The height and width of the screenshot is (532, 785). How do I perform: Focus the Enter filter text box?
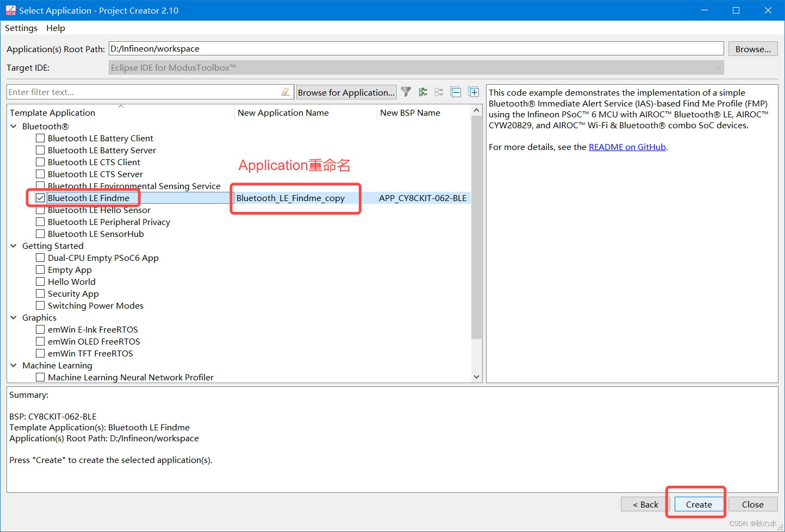pyautogui.click(x=144, y=92)
